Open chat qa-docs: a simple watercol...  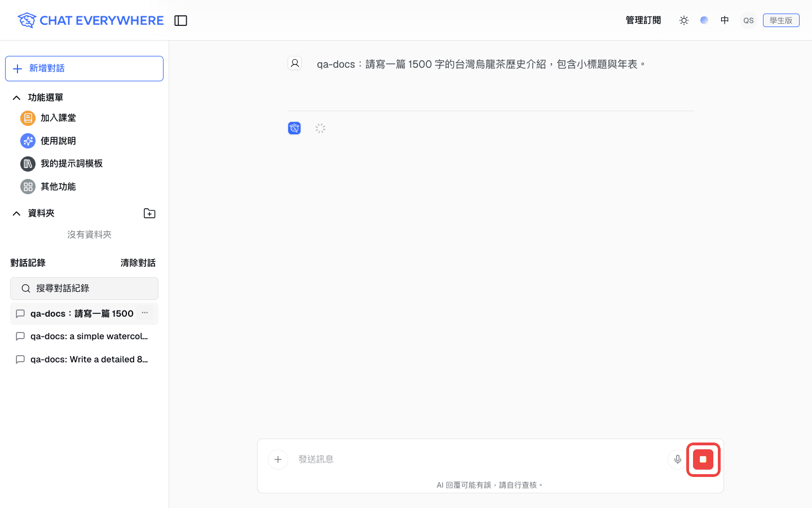tap(84, 336)
